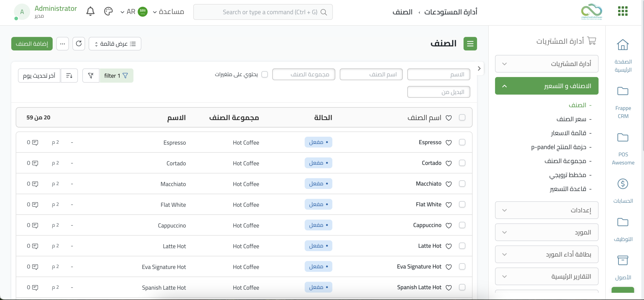Click the search command input field
Screen dimensions: 644x300
pyautogui.click(x=263, y=12)
